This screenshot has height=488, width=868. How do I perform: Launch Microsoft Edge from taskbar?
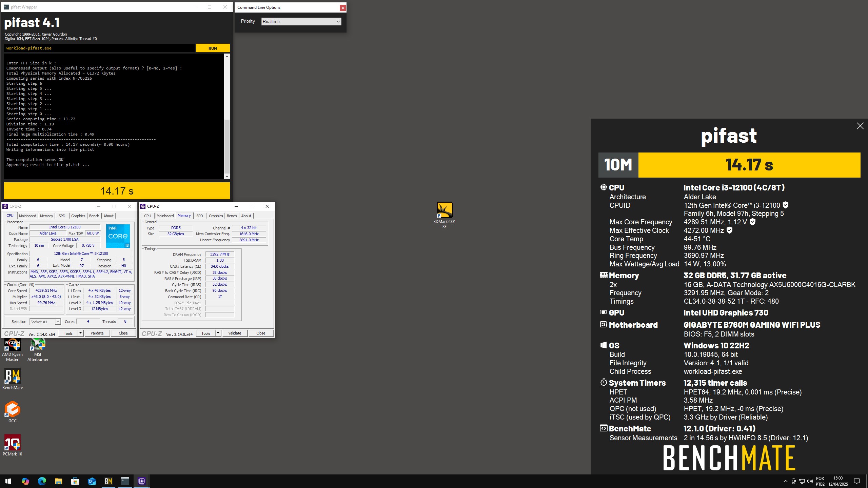tap(42, 481)
